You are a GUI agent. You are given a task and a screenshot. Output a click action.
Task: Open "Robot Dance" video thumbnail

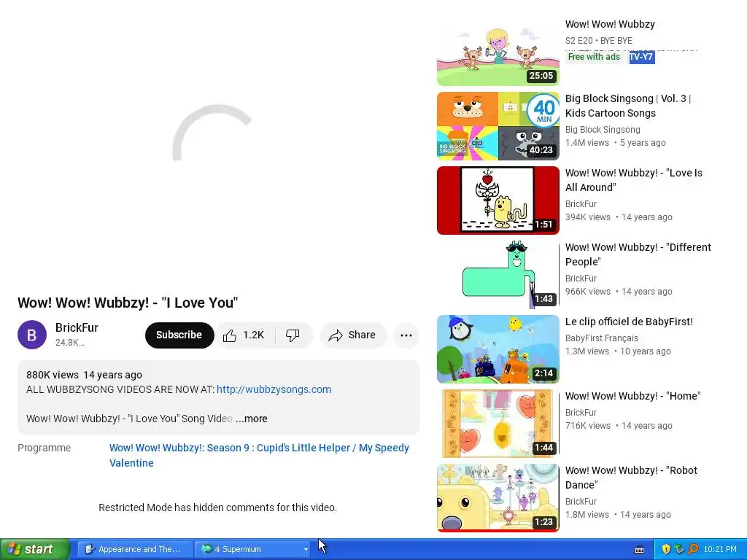498,497
